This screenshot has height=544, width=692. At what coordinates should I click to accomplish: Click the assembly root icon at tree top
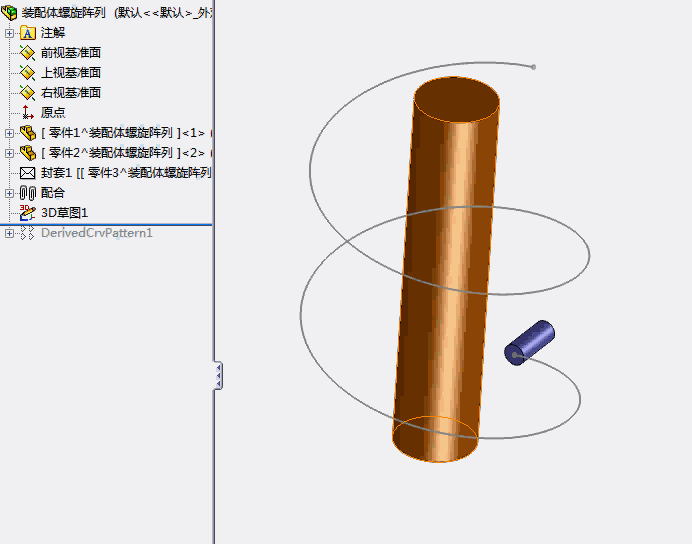[x=9, y=12]
